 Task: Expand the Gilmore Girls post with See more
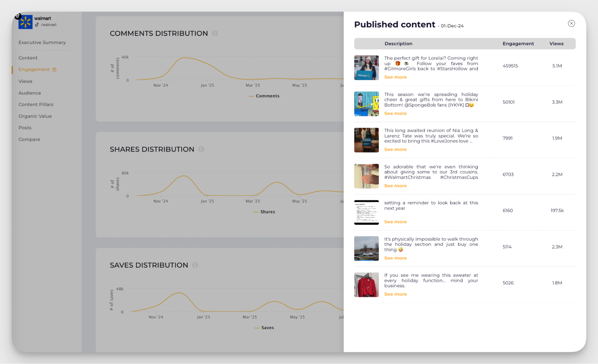pos(395,77)
